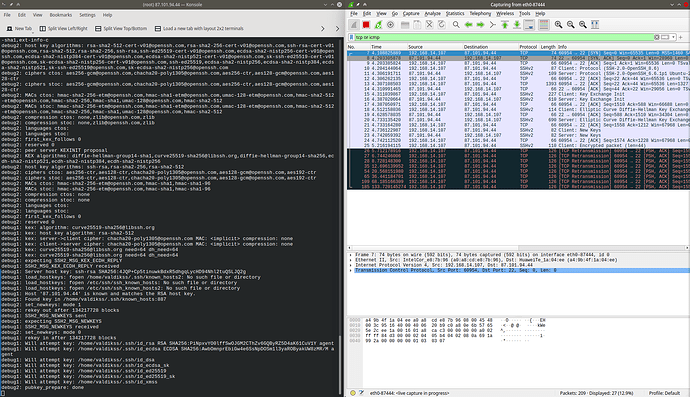The width and height of the screenshot is (690, 397).
Task: Open Wireshark Analyze menu
Action: point(433,14)
